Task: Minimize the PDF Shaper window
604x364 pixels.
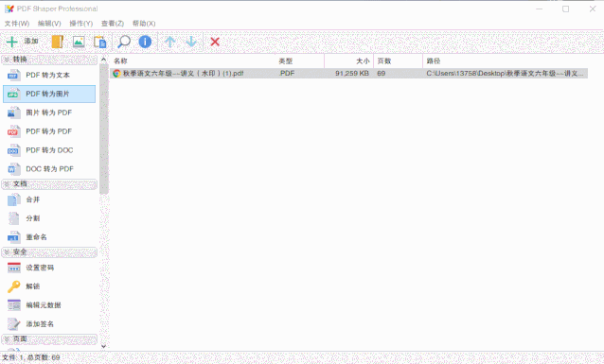Action: [539, 9]
